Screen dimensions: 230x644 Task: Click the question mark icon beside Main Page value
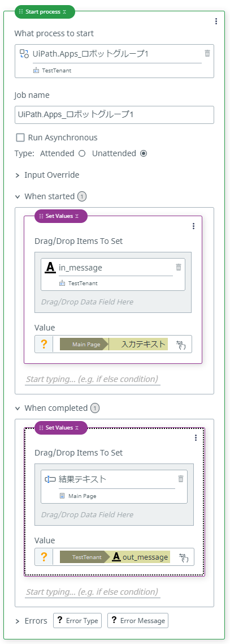[44, 344]
